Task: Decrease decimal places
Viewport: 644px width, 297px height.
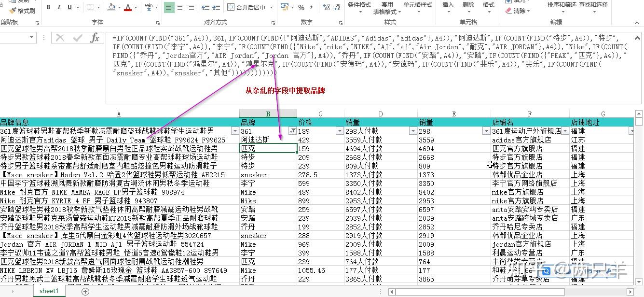Action: (337, 7)
